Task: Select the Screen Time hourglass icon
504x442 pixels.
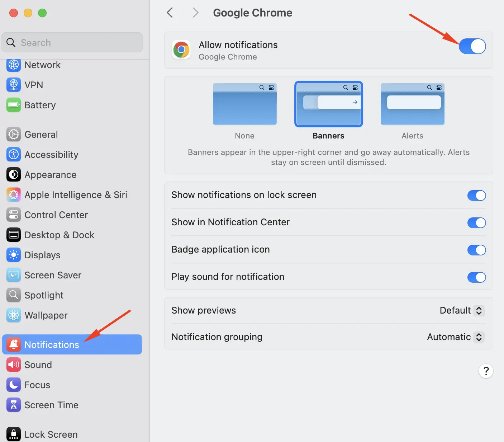Action: tap(13, 405)
